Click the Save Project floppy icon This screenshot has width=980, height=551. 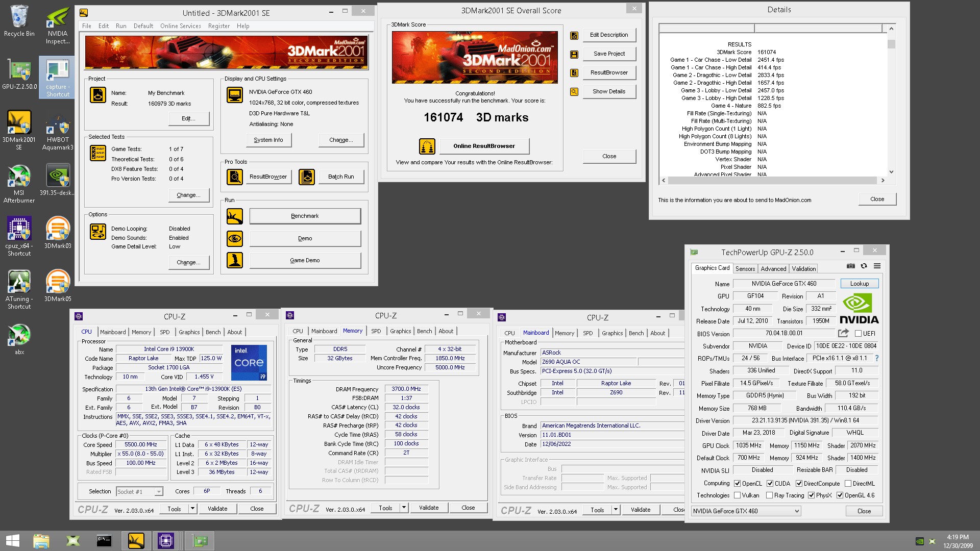coord(574,54)
